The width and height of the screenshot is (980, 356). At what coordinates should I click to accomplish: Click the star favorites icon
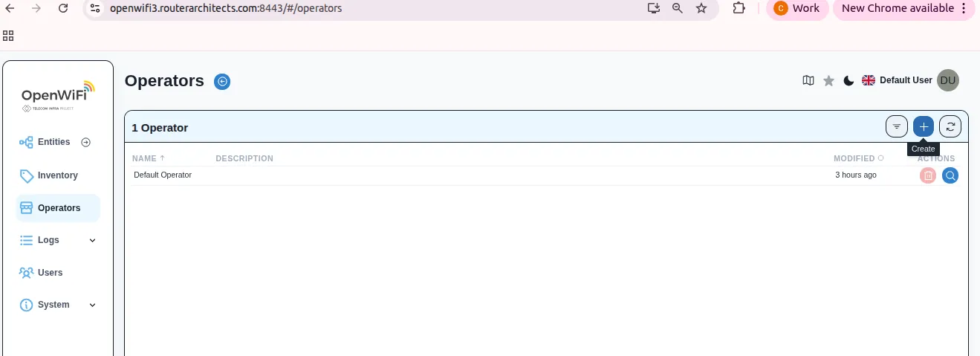828,80
